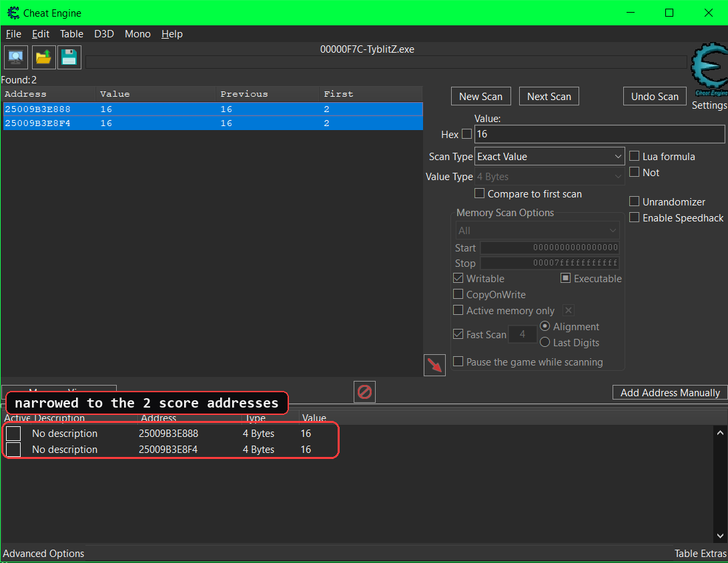728x563 pixels.
Task: Click the Next Scan button
Action: 549,97
